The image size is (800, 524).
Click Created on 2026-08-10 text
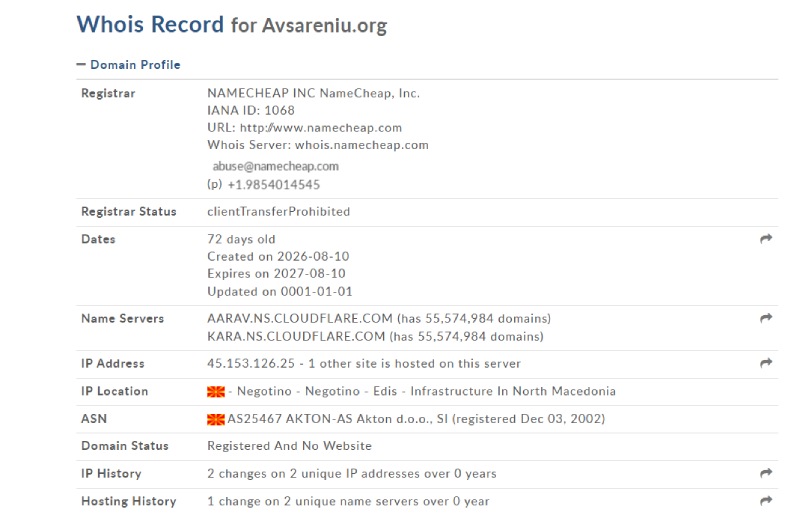point(278,256)
